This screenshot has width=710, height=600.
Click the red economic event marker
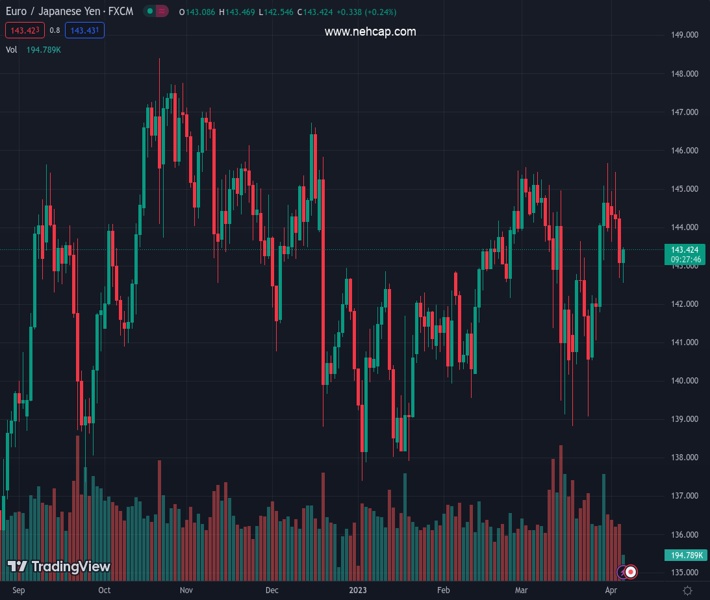click(x=631, y=572)
